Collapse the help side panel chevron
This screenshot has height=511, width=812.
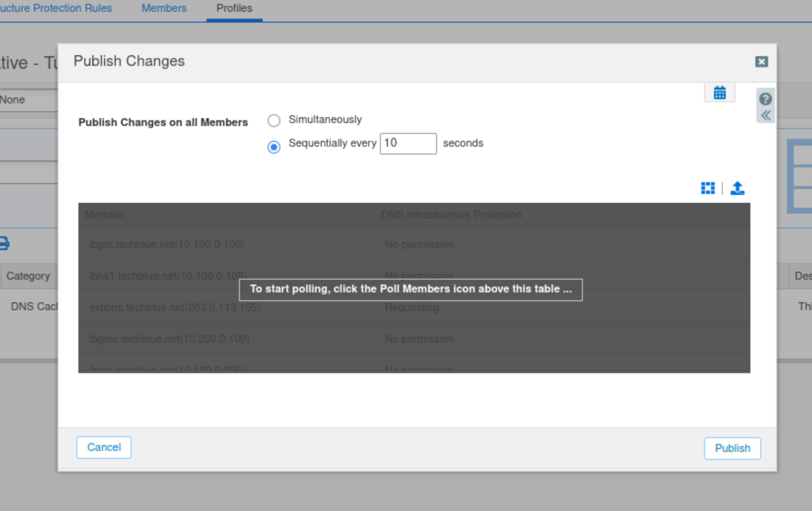coord(765,116)
